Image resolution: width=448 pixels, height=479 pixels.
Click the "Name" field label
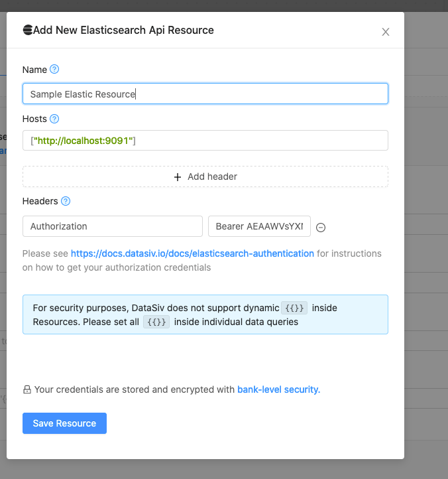click(34, 70)
